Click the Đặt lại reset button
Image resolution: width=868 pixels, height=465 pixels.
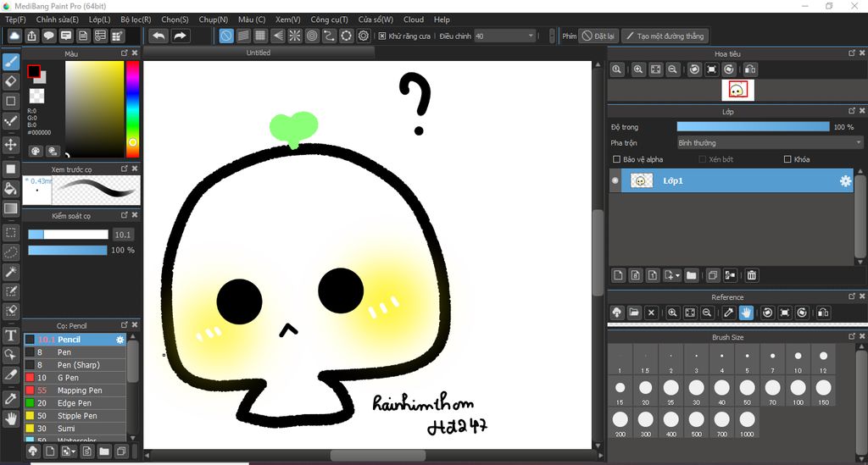coord(598,36)
